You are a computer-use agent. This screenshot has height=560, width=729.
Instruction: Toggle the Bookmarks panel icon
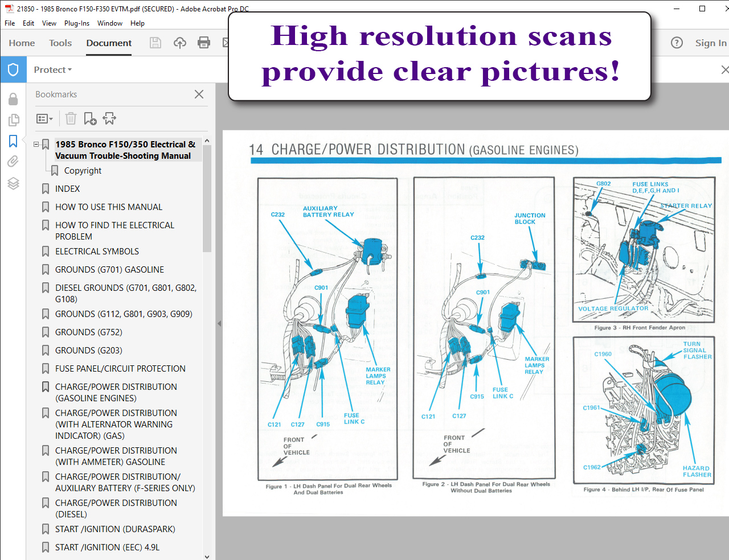pyautogui.click(x=13, y=141)
